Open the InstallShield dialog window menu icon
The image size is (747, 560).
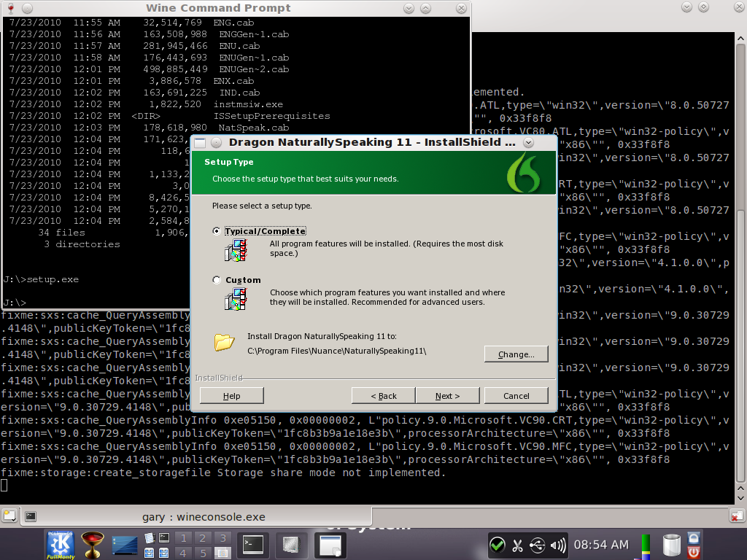click(x=200, y=142)
